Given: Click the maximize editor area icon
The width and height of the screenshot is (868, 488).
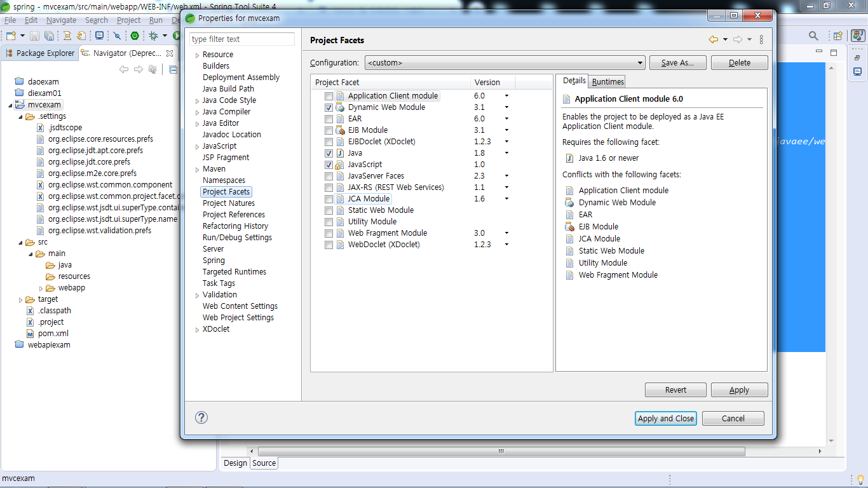Looking at the screenshot, I should tap(835, 53).
